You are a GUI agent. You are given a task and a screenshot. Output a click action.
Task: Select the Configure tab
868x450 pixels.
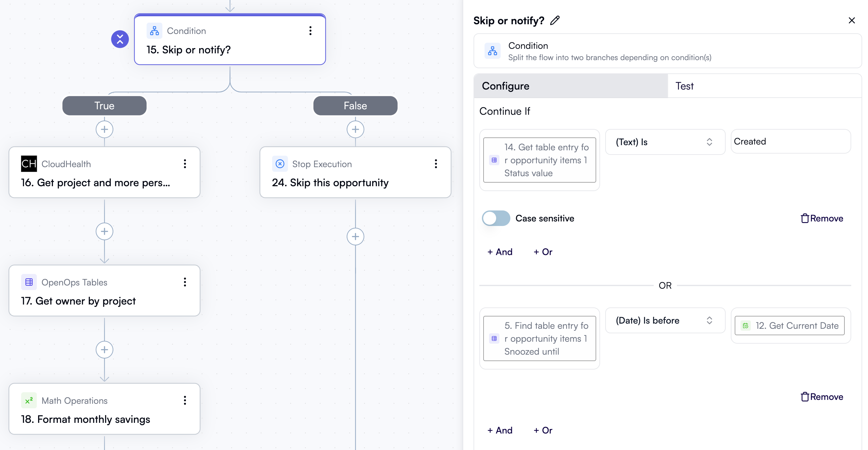(505, 86)
